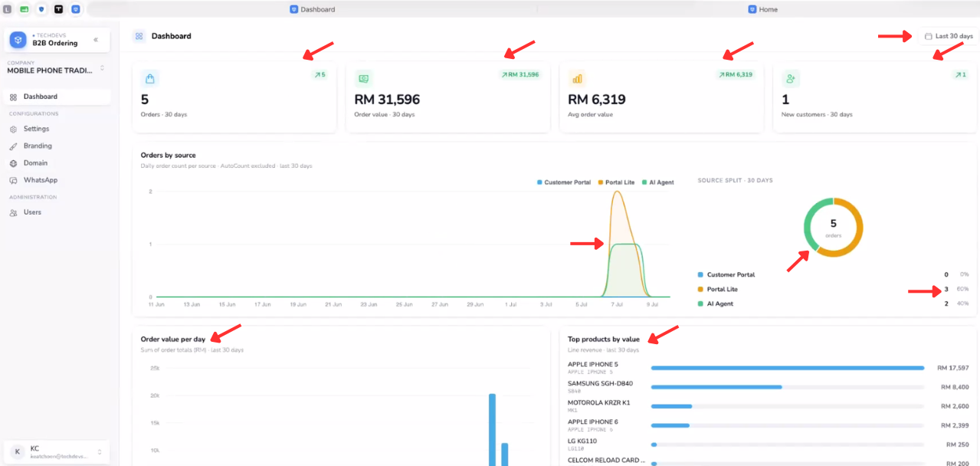Open the Last 30 days date filter
The width and height of the screenshot is (980, 466).
(949, 36)
